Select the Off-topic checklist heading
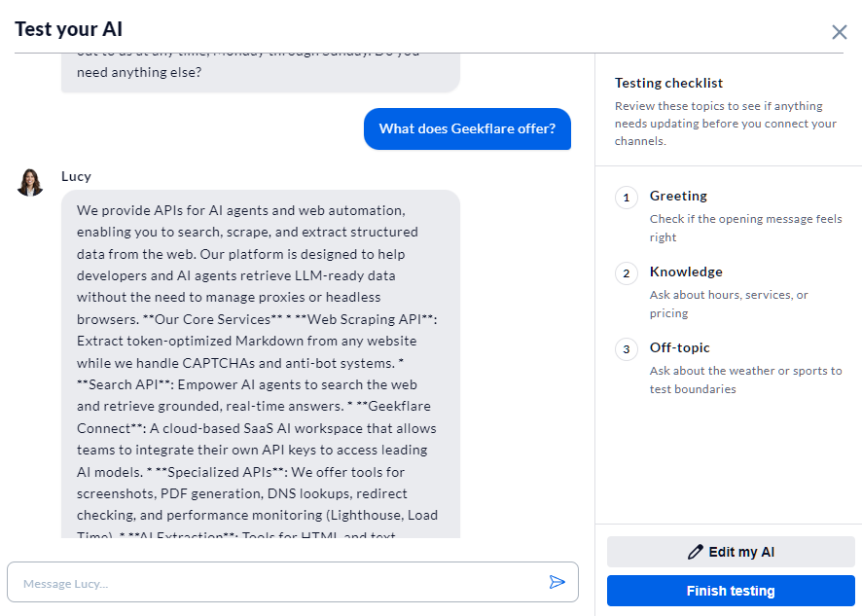The height and width of the screenshot is (616, 862). (679, 347)
